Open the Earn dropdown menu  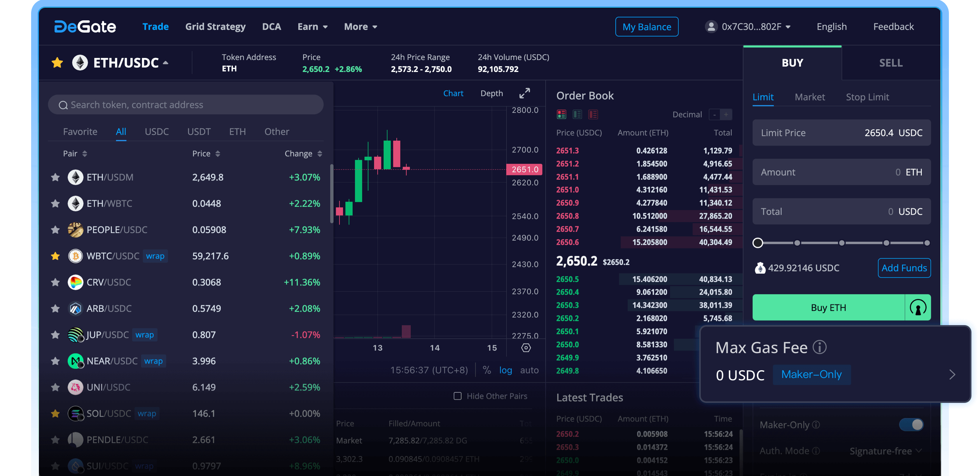pyautogui.click(x=312, y=26)
